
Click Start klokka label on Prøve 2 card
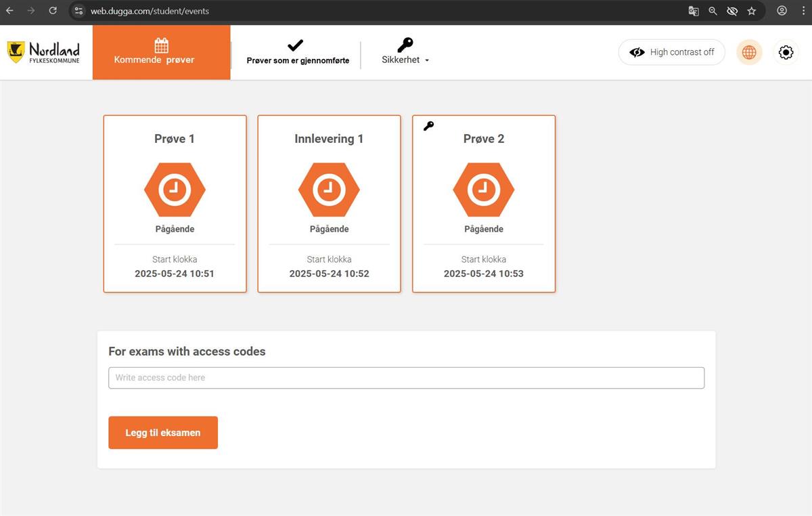[484, 259]
